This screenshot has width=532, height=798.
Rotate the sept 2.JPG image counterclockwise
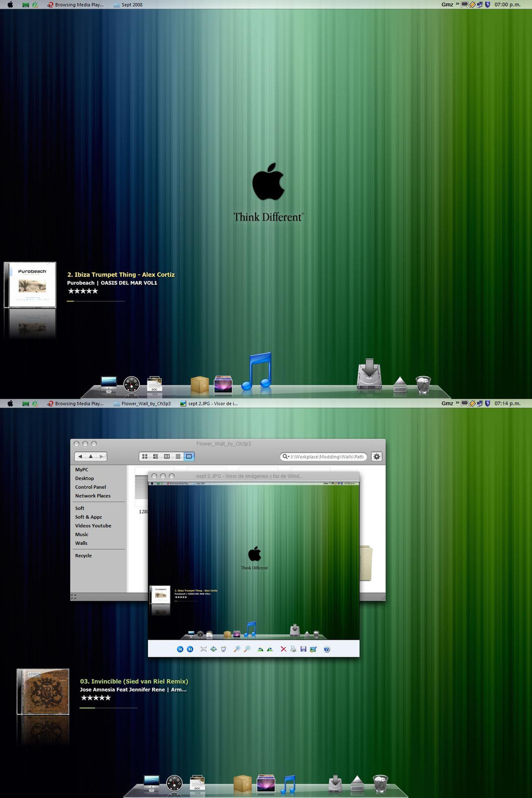[270, 649]
